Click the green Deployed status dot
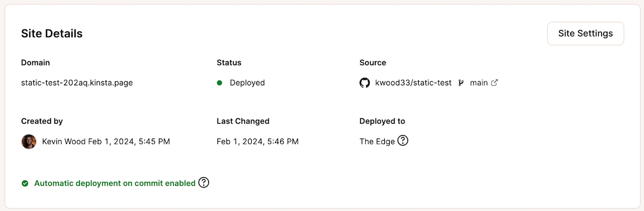This screenshot has height=211, width=644. 219,83
